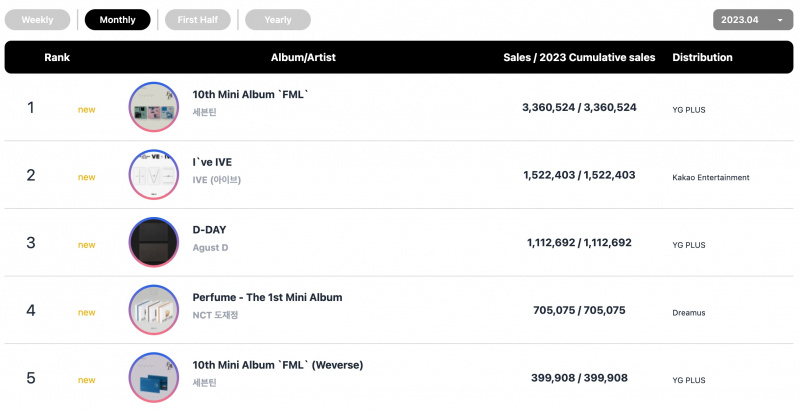
Task: Open Perfume - The 1st Mini Album title
Action: 267,297
